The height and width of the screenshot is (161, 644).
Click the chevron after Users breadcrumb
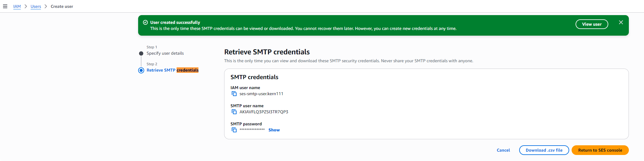click(46, 6)
